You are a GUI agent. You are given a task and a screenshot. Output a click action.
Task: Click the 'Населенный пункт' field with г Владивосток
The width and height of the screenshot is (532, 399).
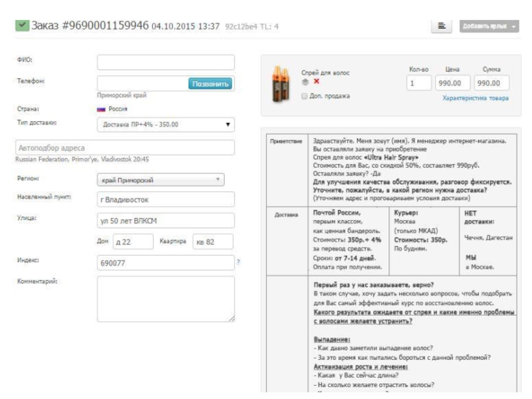click(166, 199)
